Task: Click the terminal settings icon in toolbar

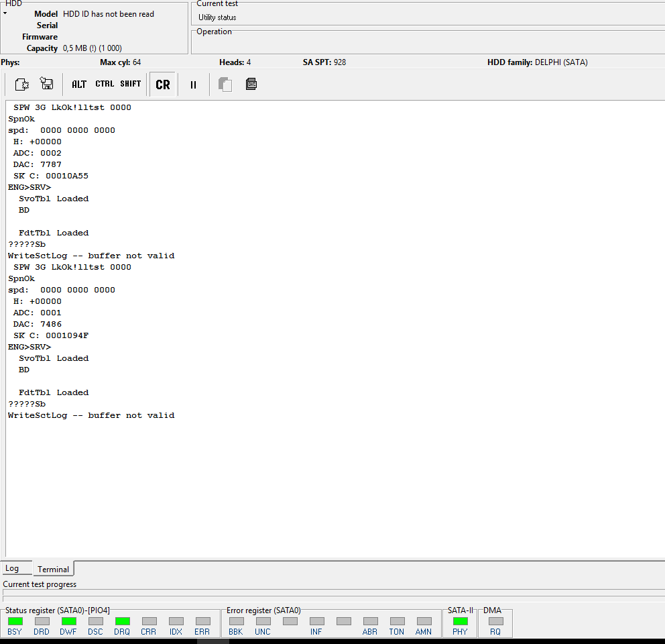Action: (21, 84)
